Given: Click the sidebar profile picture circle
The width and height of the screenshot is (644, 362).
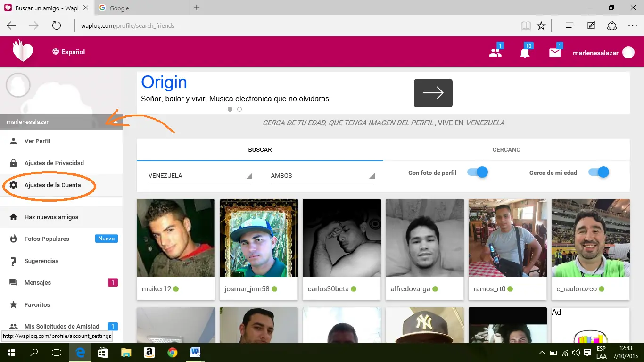Looking at the screenshot, I should [x=18, y=85].
